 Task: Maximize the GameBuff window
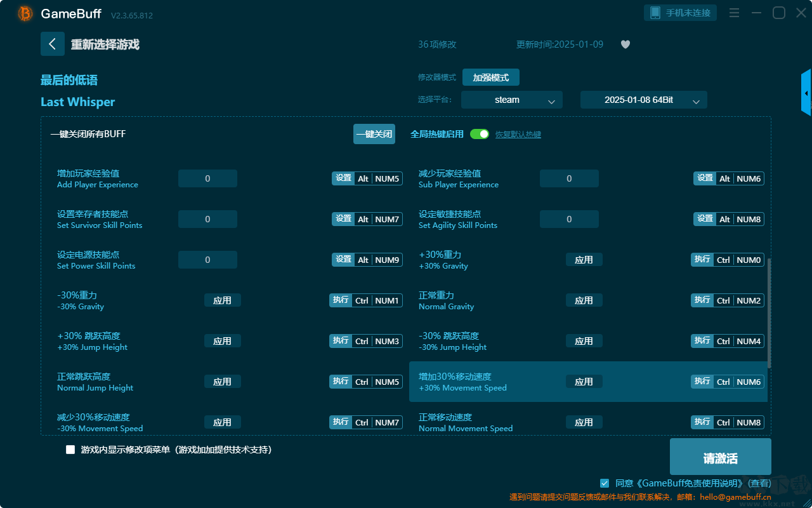(x=779, y=13)
